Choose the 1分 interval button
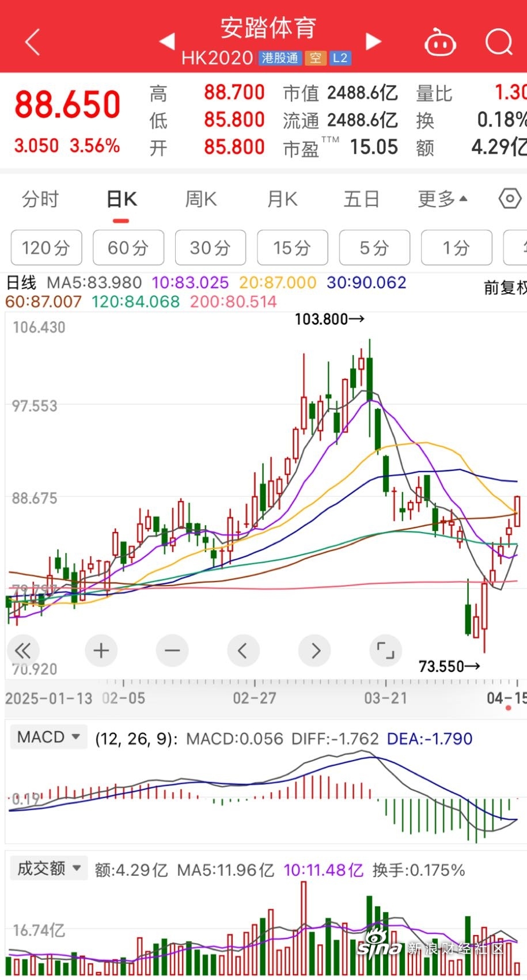Image resolution: width=527 pixels, height=980 pixels. point(457,248)
